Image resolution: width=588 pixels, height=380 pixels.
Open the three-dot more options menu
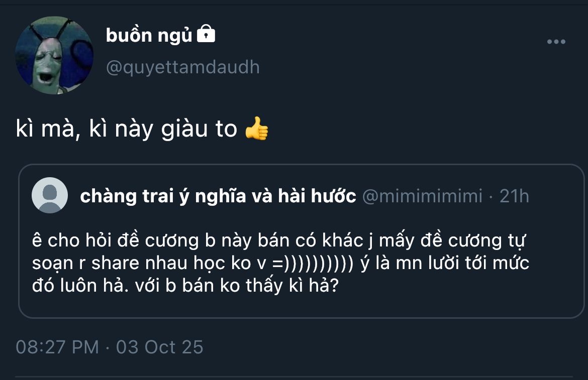[x=556, y=42]
